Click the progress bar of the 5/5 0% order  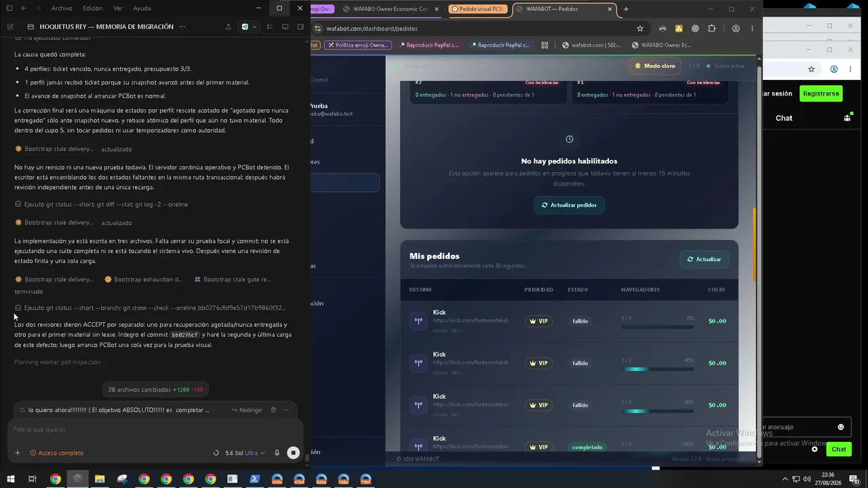[x=657, y=327]
